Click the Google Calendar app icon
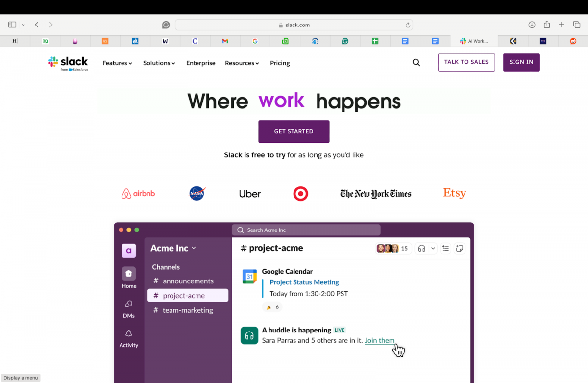 click(x=250, y=277)
